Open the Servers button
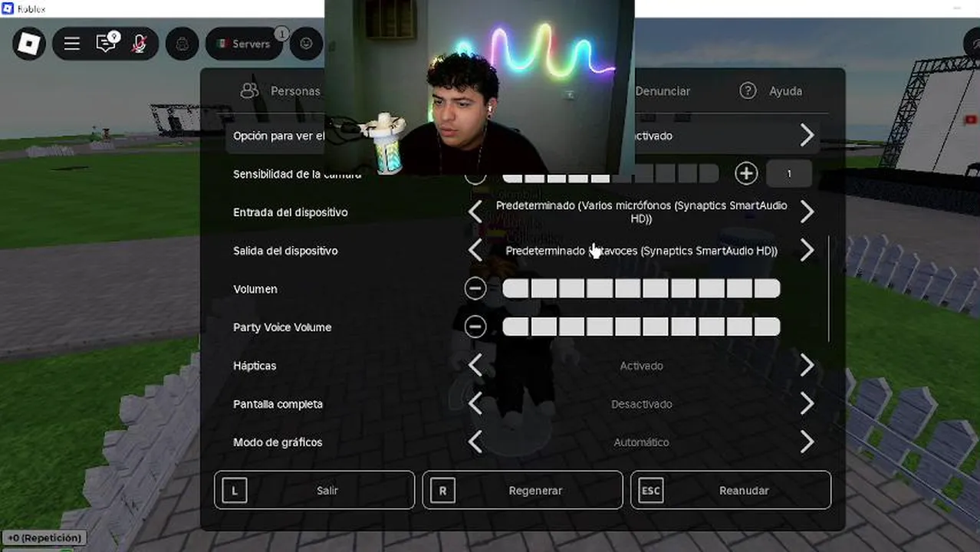This screenshot has width=980, height=552. pos(244,44)
